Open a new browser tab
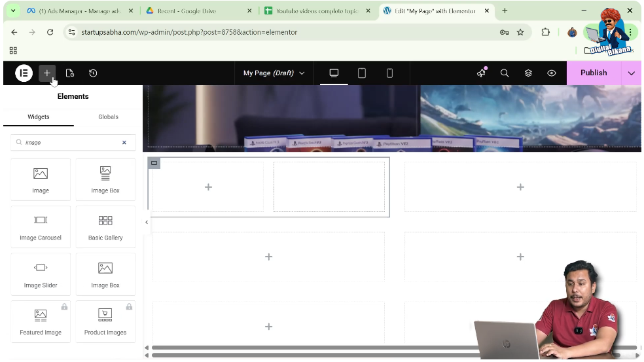Viewport: 644px width, 362px height. 505,11
